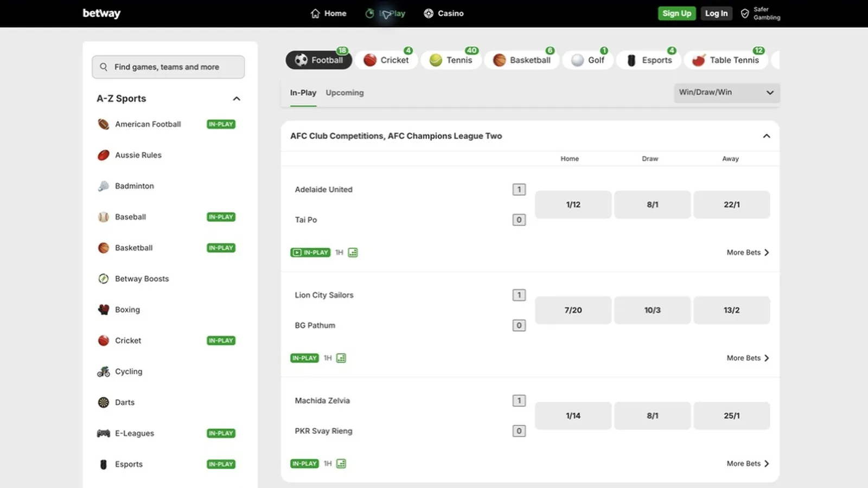The width and height of the screenshot is (868, 488).
Task: Open More Bets for Adelaide United match
Action: pos(748,253)
